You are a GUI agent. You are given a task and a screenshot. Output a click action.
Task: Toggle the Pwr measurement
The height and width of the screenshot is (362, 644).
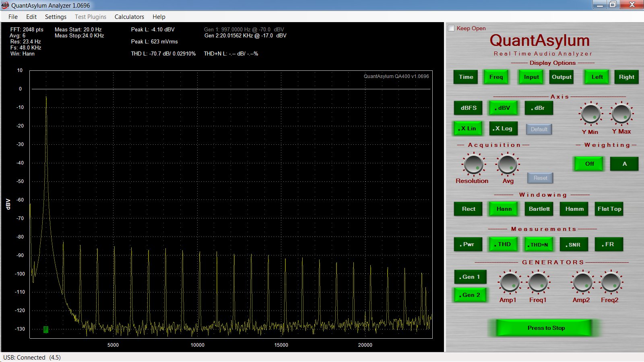tap(468, 244)
